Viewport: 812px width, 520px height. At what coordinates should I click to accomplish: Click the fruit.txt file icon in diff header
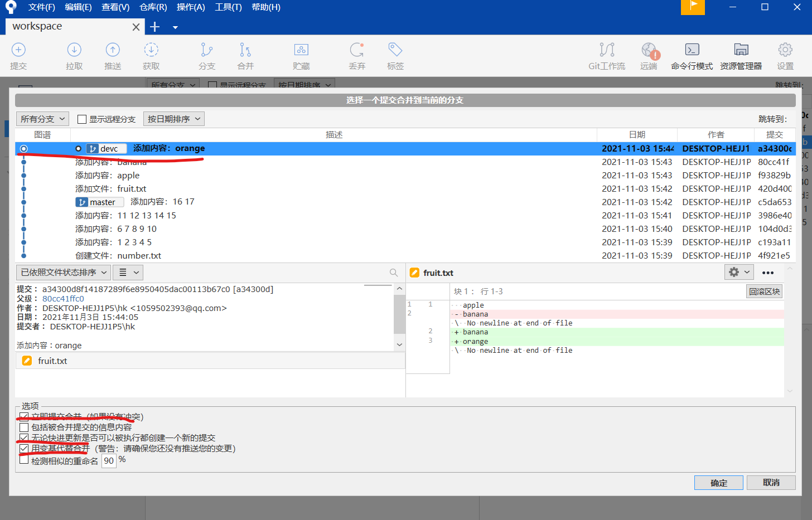414,273
